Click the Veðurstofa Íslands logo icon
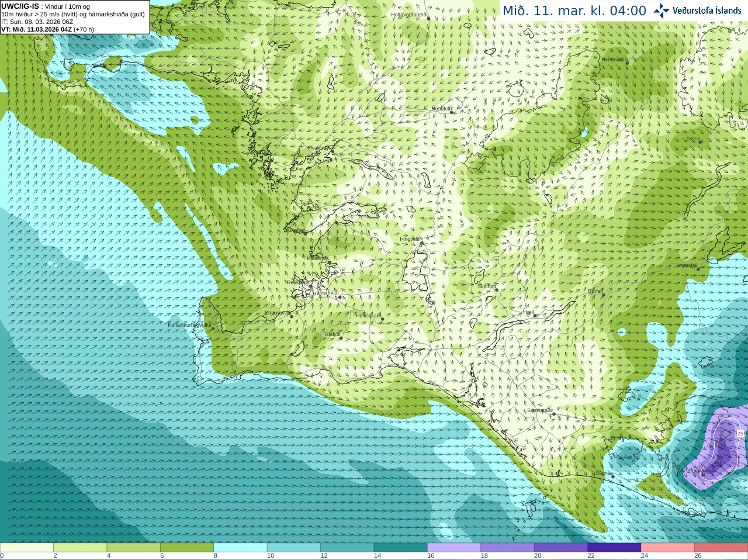 click(x=662, y=11)
